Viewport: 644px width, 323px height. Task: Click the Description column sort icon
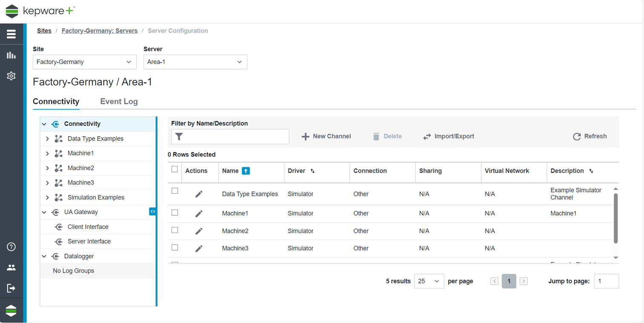(x=591, y=171)
